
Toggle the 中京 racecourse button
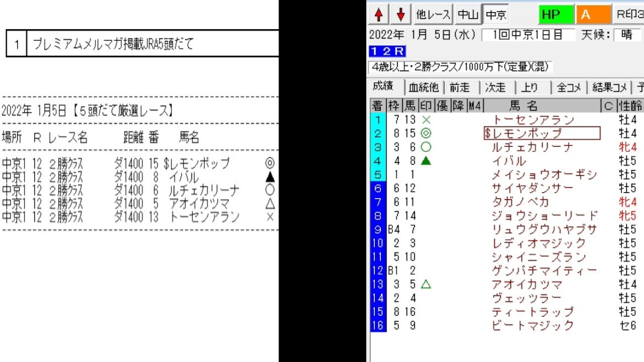pos(496,15)
